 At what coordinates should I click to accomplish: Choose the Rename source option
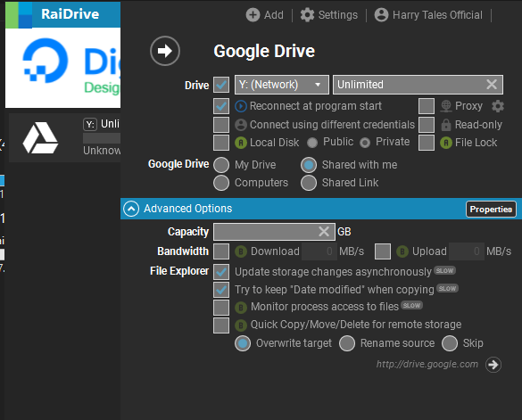pos(347,343)
